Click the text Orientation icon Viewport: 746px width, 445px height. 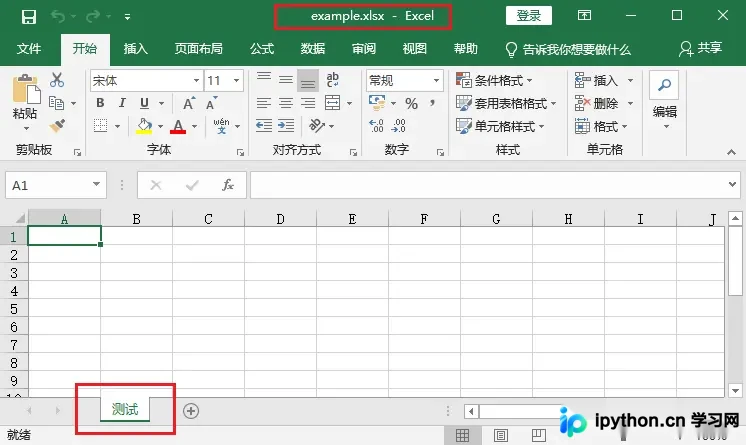(316, 126)
